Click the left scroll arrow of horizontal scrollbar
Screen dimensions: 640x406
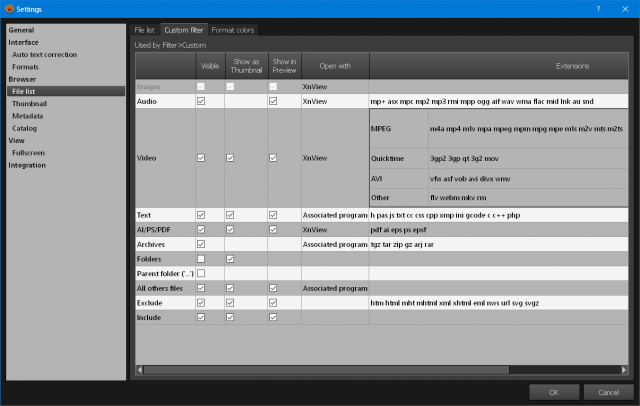[x=140, y=370]
